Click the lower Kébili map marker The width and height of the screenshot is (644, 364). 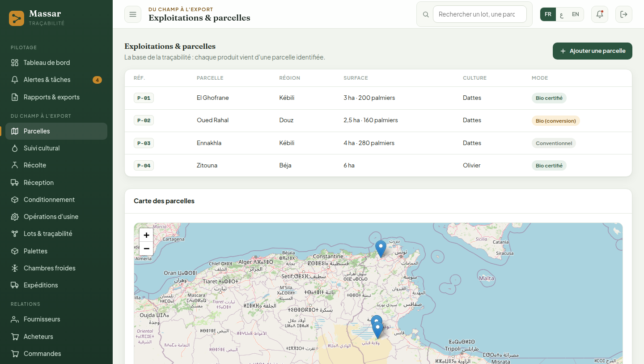tap(377, 330)
